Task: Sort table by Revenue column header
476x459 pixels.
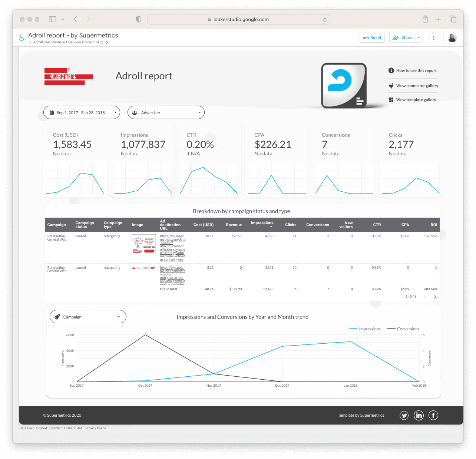Action: 234,225
